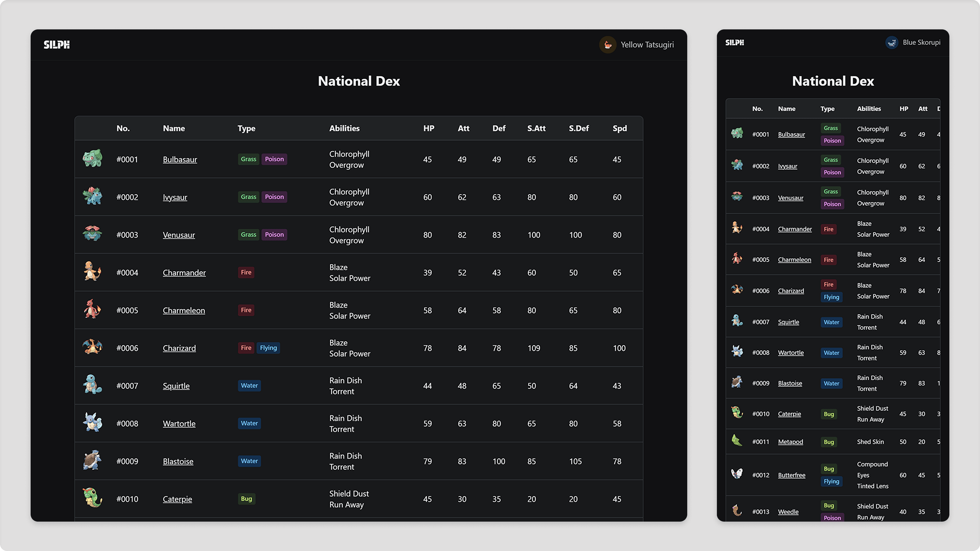This screenshot has height=551, width=980.
Task: Click Blue Skorupi username
Action: 922,42
